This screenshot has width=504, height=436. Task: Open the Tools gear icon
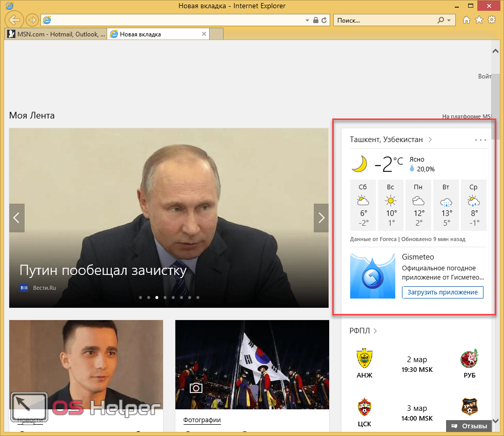[x=492, y=20]
